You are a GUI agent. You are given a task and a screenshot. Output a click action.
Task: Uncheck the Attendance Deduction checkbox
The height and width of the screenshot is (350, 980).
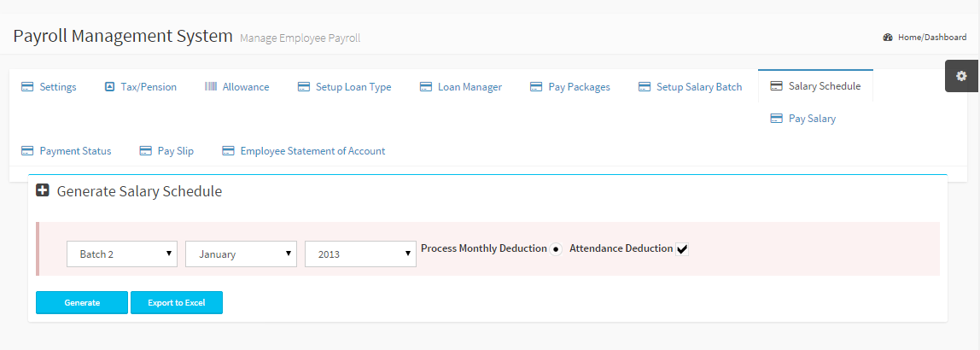tap(682, 249)
